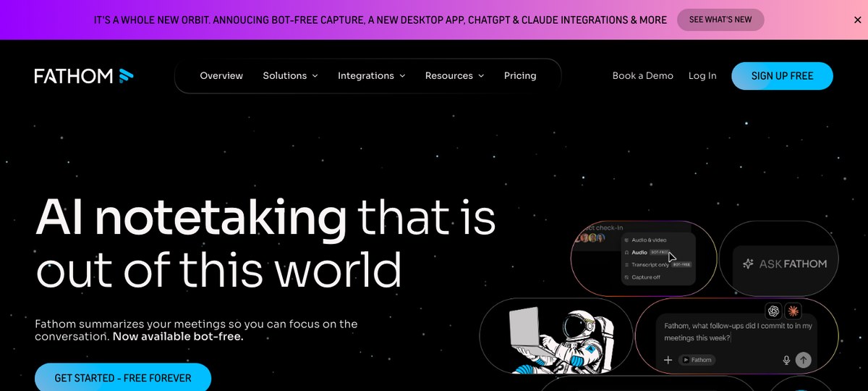Viewport: 868px width, 391px height.
Task: Click the microphone icon in the chat box
Action: [786, 360]
